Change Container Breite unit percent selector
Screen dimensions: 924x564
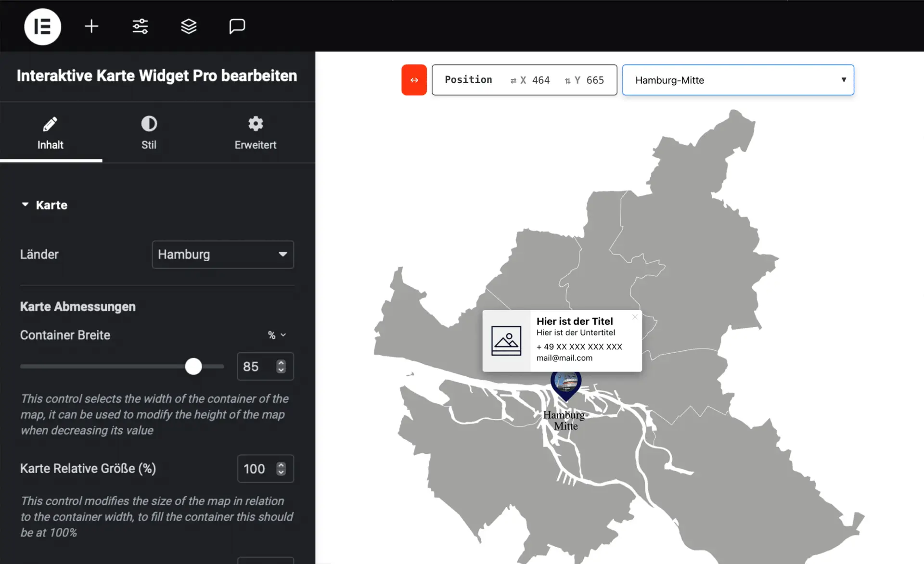[x=277, y=335]
